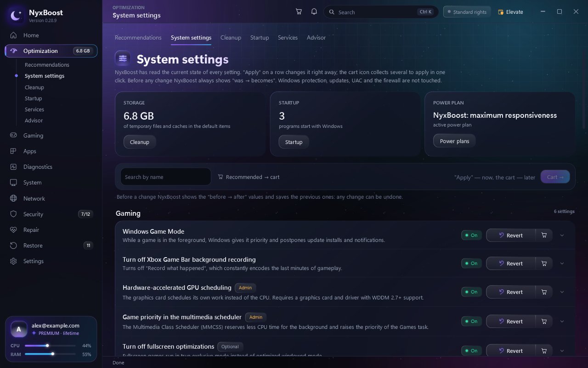Open Network section in sidebar
This screenshot has width=588, height=368.
click(x=51, y=199)
